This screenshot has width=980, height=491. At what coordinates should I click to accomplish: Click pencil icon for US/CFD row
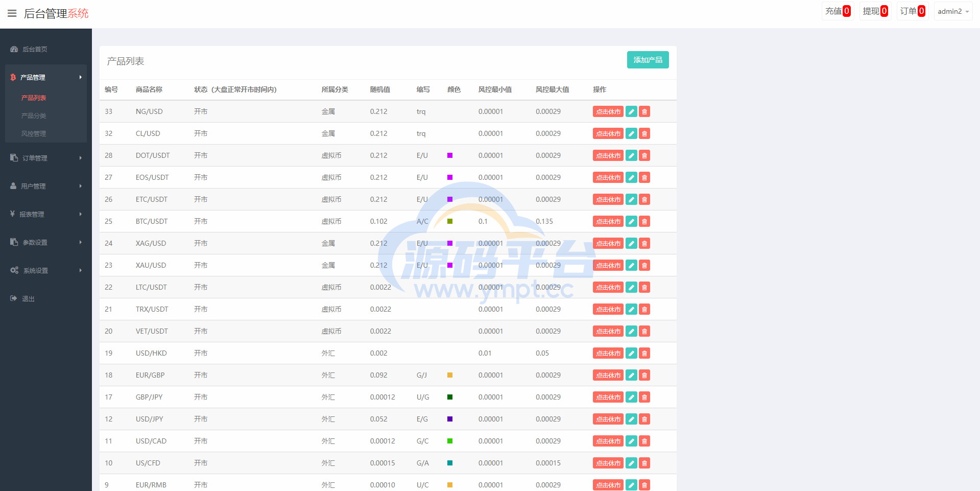point(631,463)
